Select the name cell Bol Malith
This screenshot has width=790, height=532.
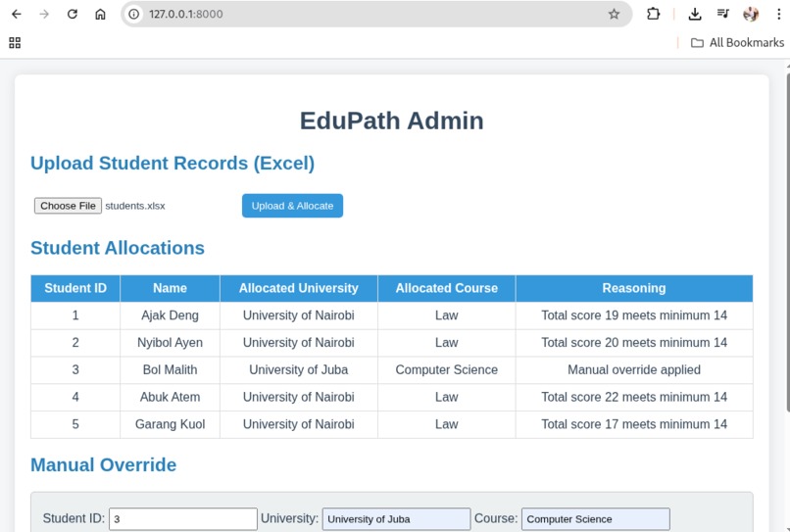(x=170, y=369)
